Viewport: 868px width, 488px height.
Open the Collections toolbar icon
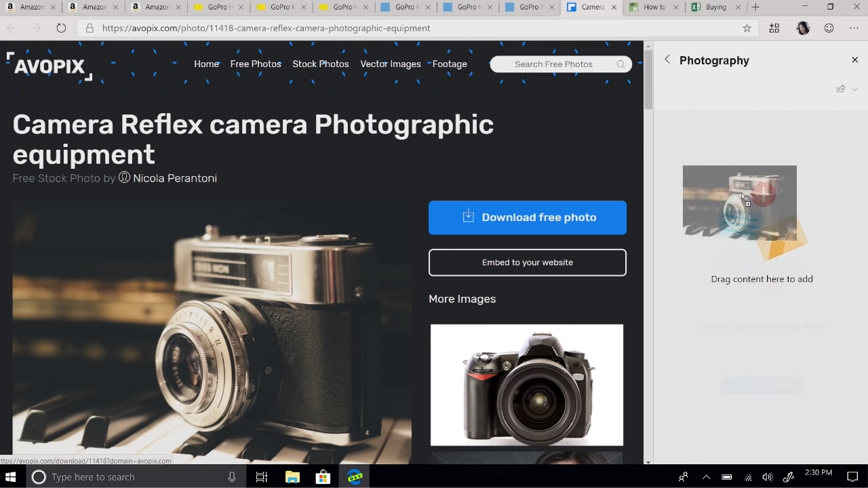[774, 28]
